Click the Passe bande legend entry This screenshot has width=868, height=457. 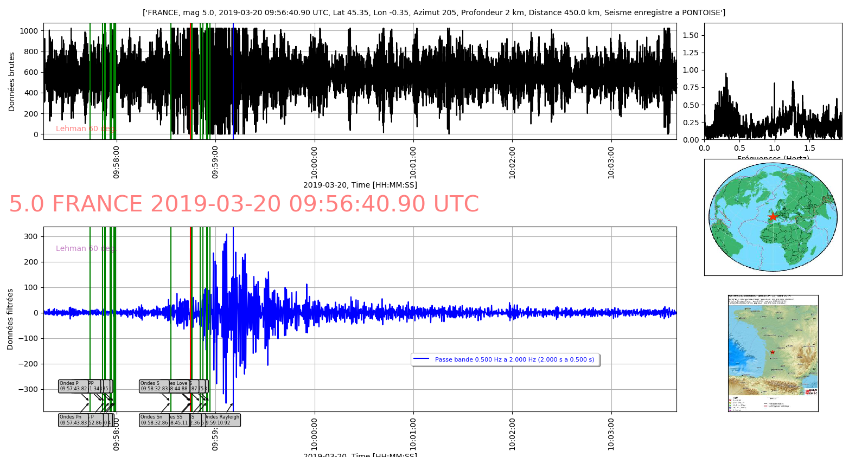click(514, 359)
